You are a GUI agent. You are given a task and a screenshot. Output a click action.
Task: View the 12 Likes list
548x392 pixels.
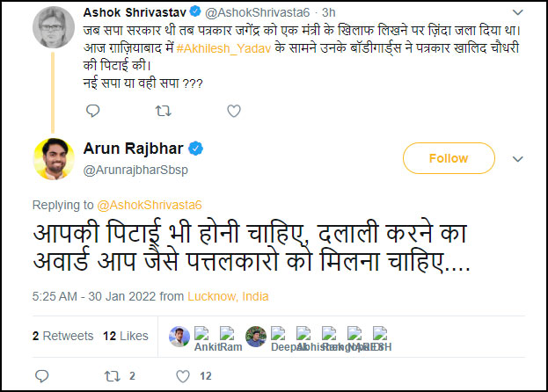coord(126,336)
